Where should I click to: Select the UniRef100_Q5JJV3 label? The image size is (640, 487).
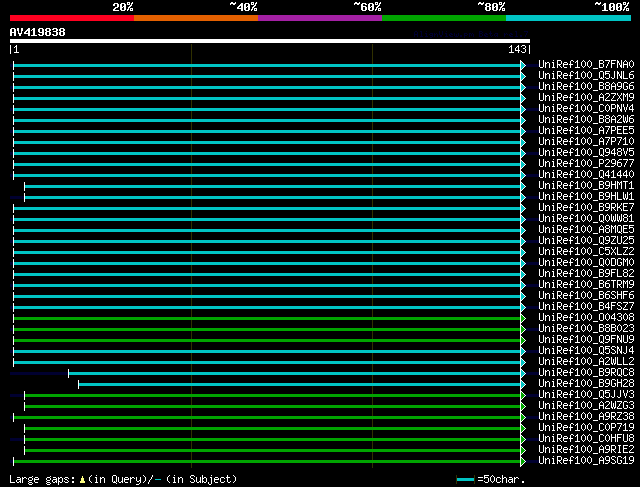pos(586,395)
